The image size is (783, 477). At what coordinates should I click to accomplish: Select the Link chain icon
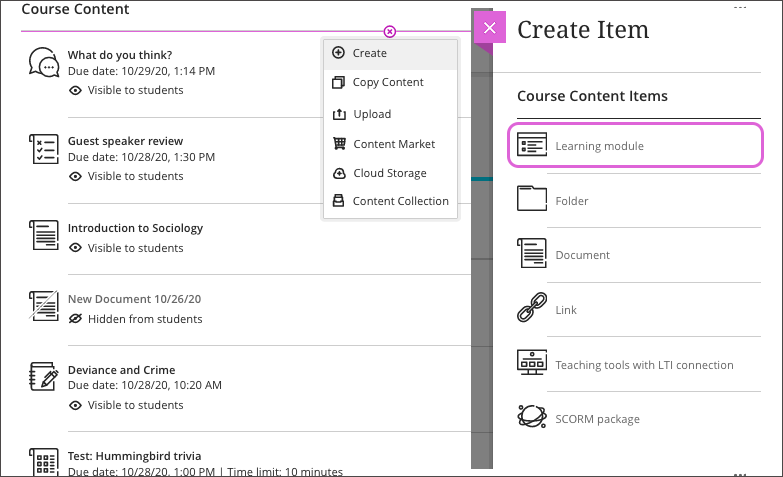(532, 308)
